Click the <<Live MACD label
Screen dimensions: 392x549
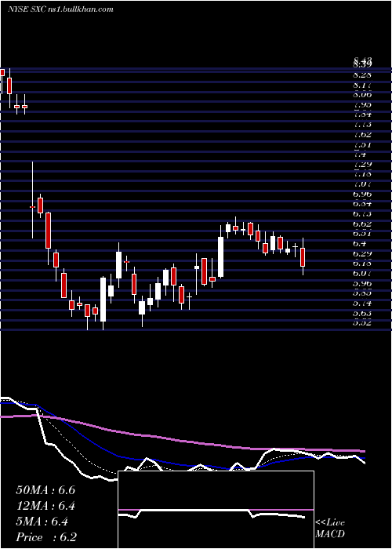pyautogui.click(x=330, y=529)
